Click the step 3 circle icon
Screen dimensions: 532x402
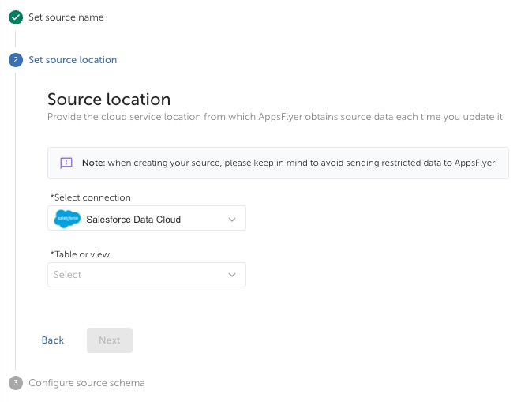(x=16, y=383)
